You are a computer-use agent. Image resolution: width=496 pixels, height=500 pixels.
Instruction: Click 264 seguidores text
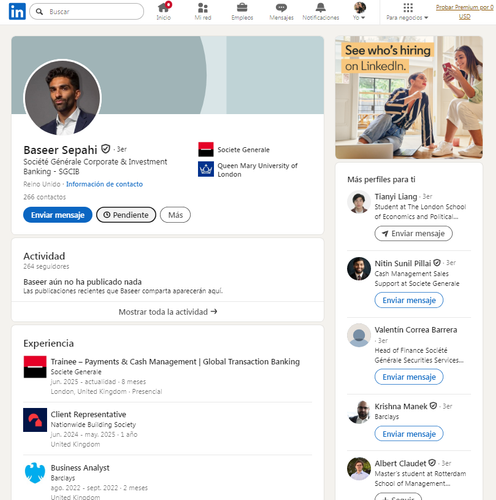click(46, 266)
